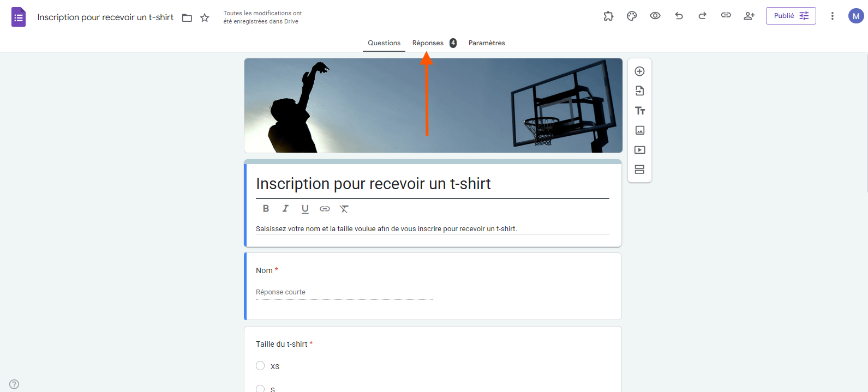Add a section from side toolbar
Viewport: 868px width, 392px height.
(x=640, y=170)
